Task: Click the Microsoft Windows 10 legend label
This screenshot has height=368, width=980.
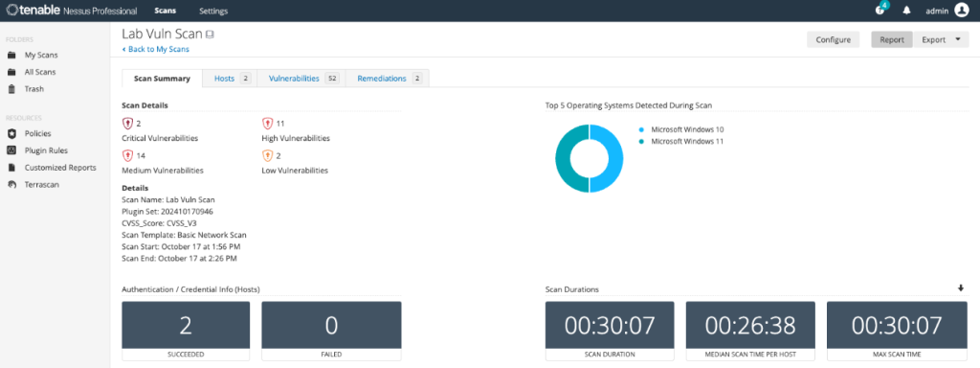Action: point(687,129)
